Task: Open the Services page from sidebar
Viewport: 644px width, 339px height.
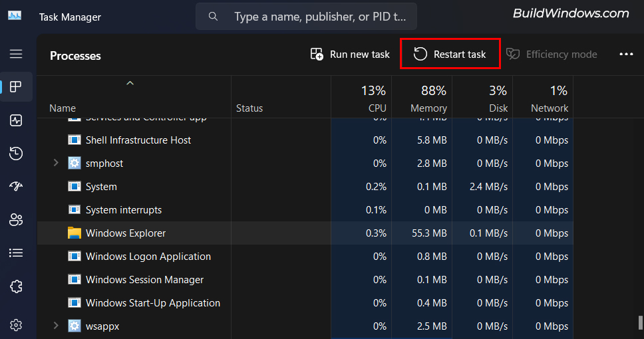Action: [16, 286]
